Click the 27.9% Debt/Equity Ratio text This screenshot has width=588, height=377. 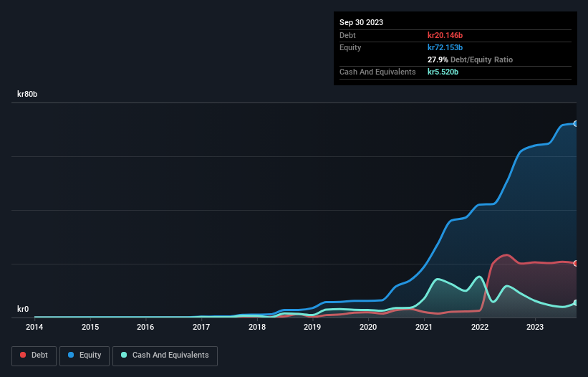tap(470, 59)
